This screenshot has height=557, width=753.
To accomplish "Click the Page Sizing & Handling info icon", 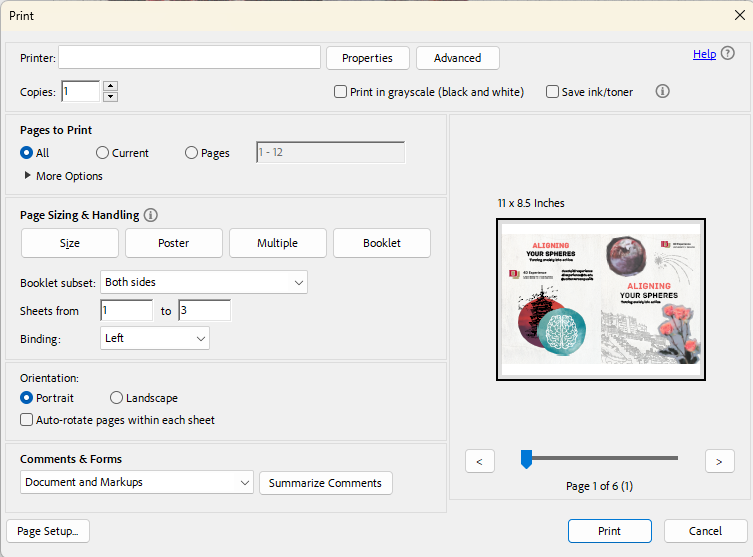I will pos(151,215).
